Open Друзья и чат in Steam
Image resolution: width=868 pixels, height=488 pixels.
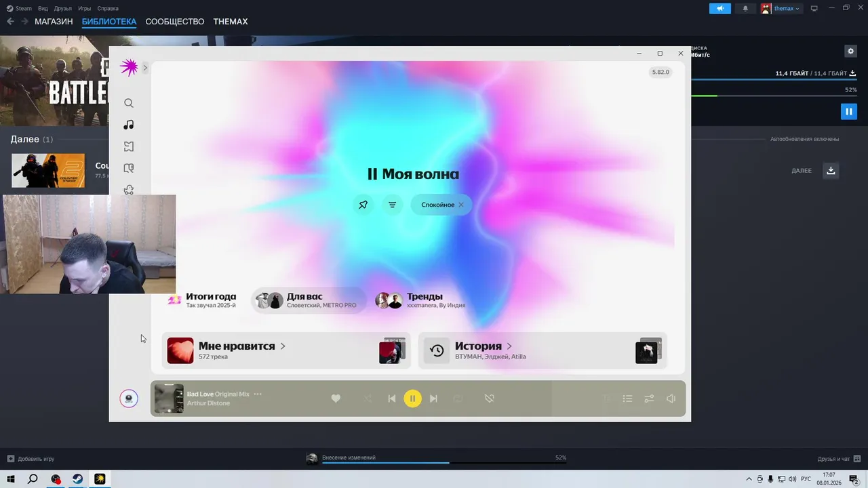839,459
